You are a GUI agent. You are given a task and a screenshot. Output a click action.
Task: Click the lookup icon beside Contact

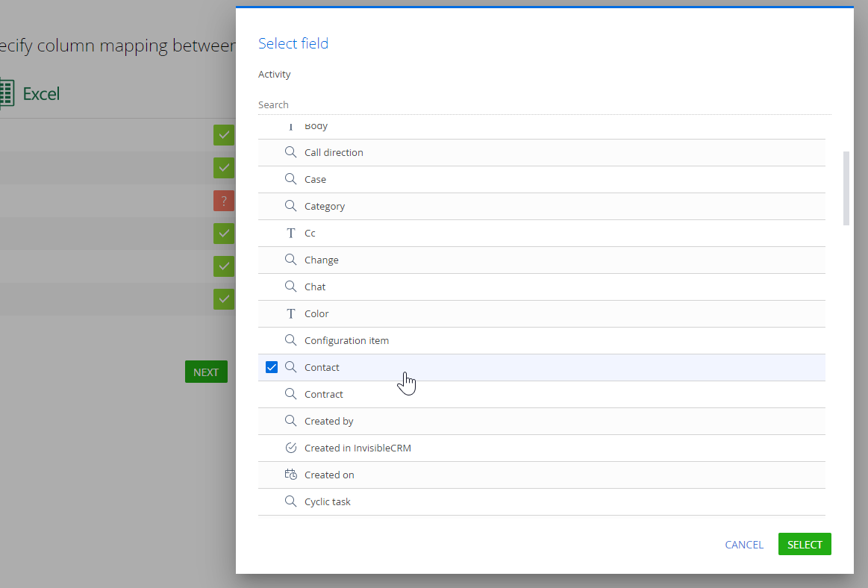click(x=290, y=366)
